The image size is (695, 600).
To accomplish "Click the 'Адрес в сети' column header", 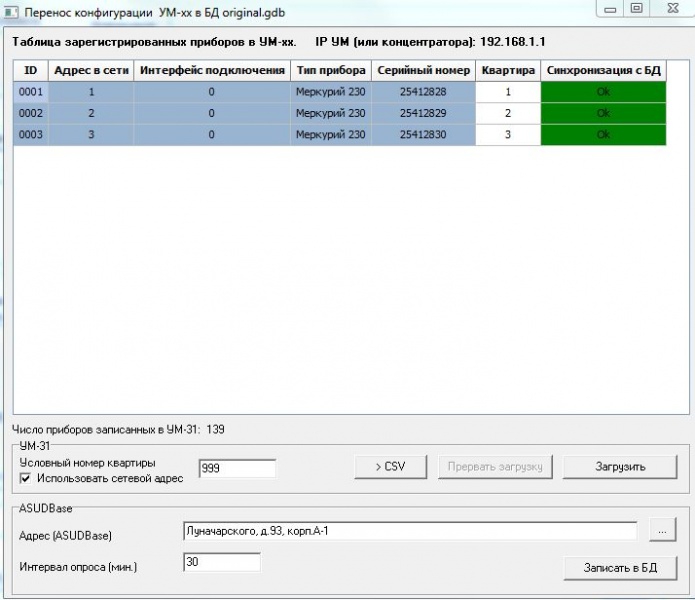I will [90, 71].
